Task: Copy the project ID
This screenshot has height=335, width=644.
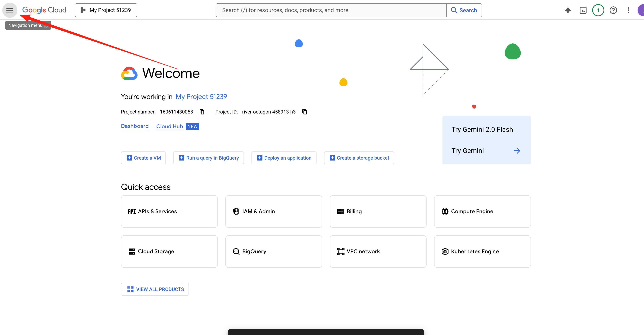Action: (x=304, y=112)
